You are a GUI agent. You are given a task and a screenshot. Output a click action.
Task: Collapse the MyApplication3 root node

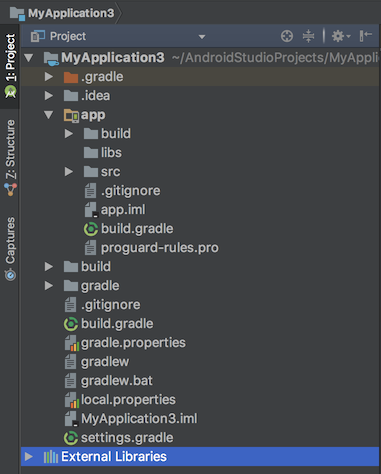pos(29,58)
